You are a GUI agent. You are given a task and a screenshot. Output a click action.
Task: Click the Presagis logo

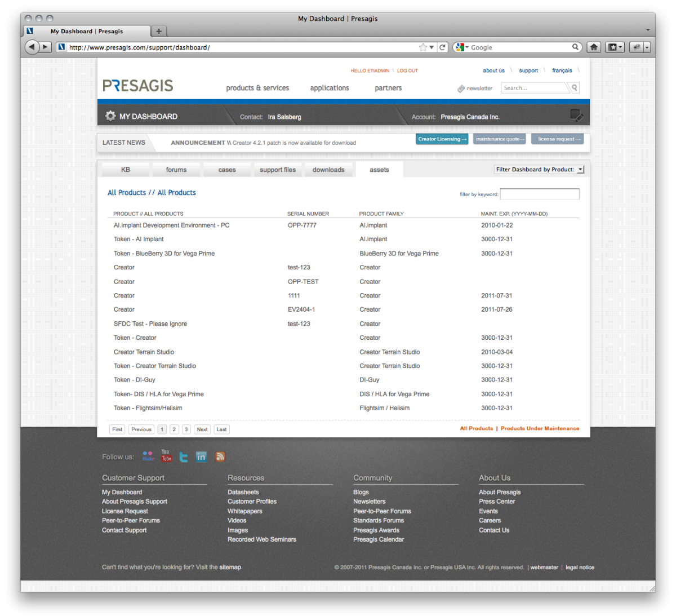[x=138, y=86]
